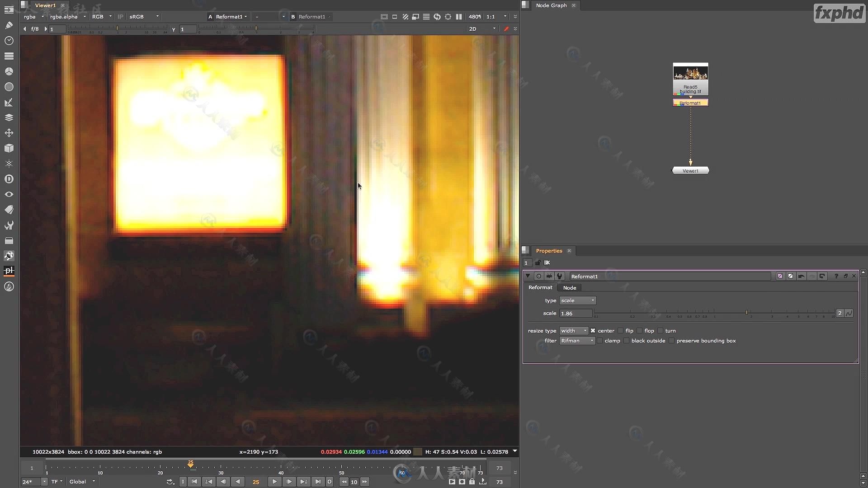Click the viewer refresh circular-arrow icon
Viewport: 868px width, 488px height.
click(437, 17)
